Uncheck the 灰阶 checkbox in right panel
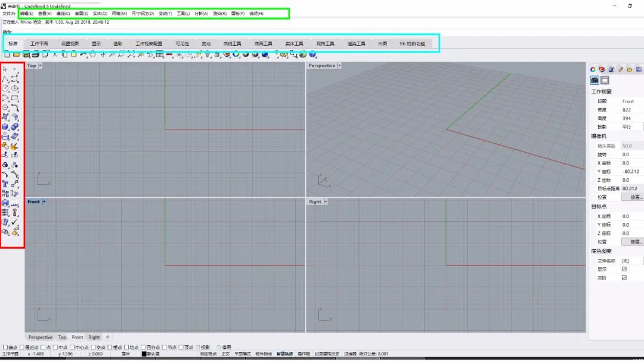Screen dimensions: 644x362 [624, 278]
